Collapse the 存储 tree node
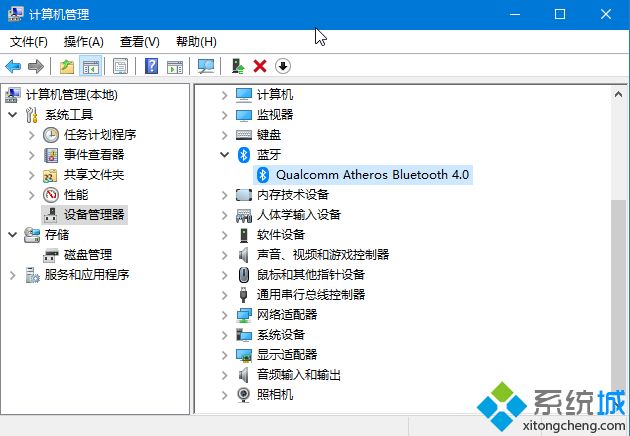 click(x=12, y=235)
